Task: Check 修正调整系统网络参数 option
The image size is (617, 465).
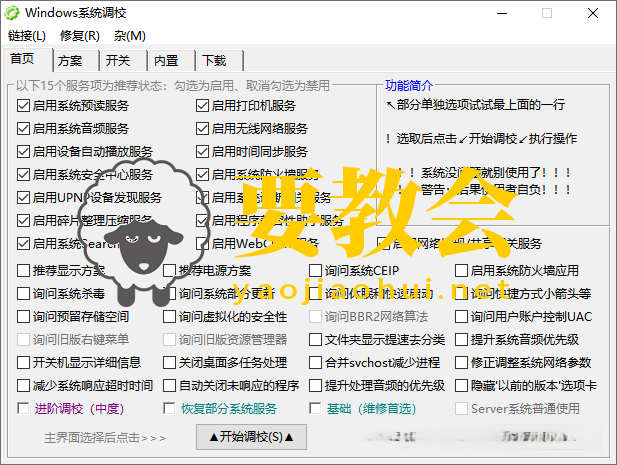Action: [x=462, y=362]
